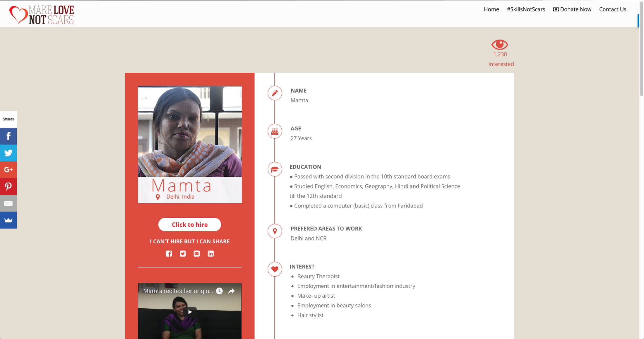Share profile via small Twitter icon
The width and height of the screenshot is (644, 339).
click(183, 253)
